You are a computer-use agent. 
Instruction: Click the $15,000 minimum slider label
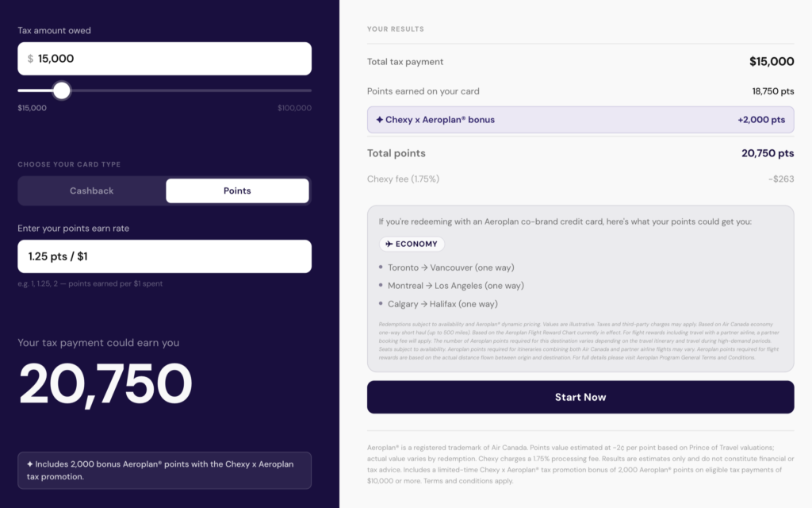[33, 108]
